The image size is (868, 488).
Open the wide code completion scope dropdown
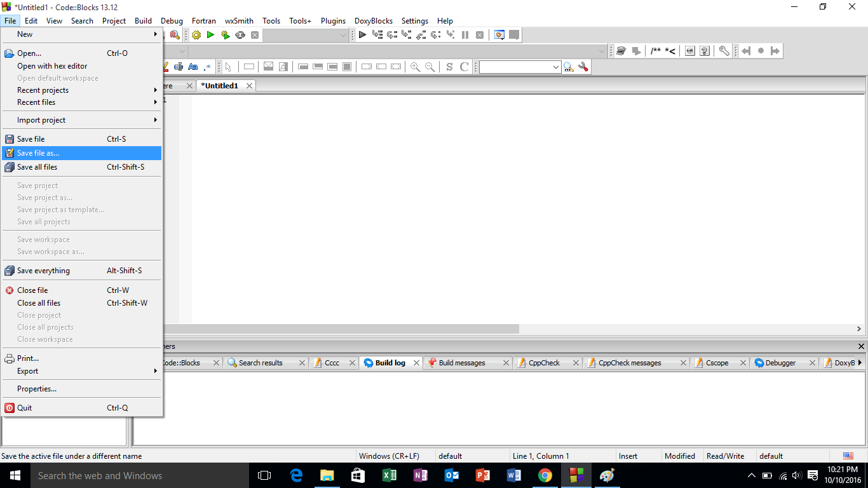[602, 51]
